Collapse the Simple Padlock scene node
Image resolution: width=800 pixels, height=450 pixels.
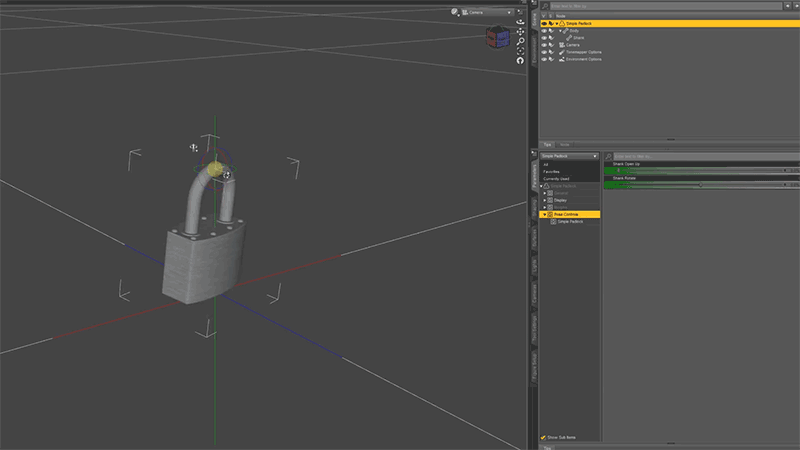557,23
